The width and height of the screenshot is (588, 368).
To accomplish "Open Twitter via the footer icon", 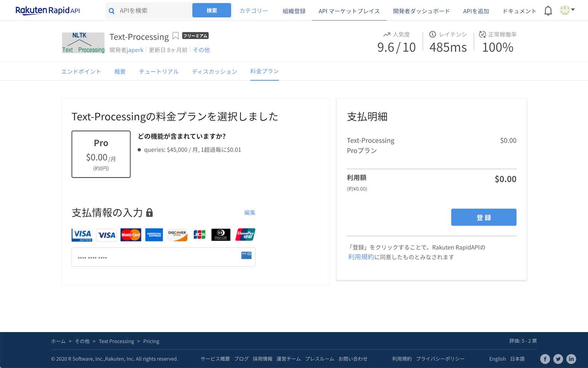I will click(x=558, y=359).
